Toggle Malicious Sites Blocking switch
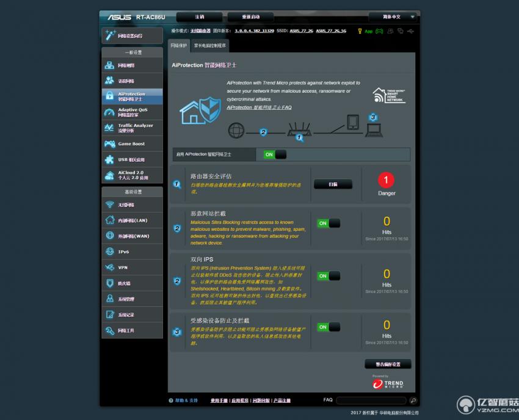The image size is (519, 420). pos(328,223)
